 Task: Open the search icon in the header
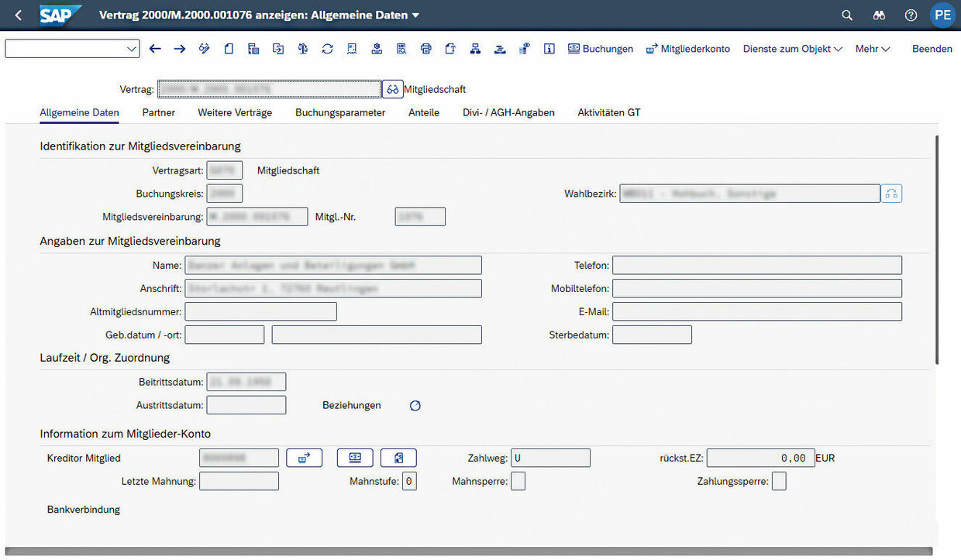[x=847, y=15]
